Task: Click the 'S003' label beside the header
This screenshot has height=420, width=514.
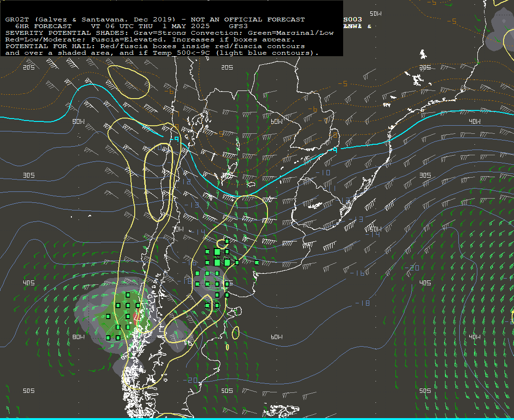Action: pos(353,20)
